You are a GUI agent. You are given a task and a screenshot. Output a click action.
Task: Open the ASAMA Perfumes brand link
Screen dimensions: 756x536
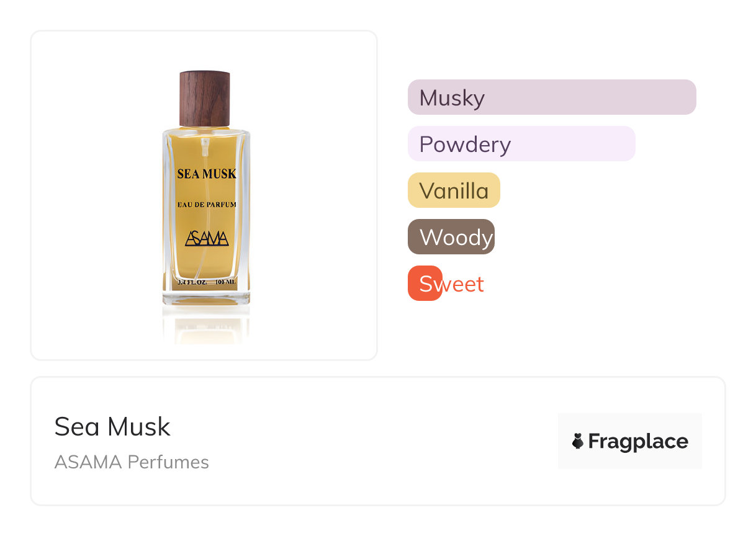[x=132, y=462]
